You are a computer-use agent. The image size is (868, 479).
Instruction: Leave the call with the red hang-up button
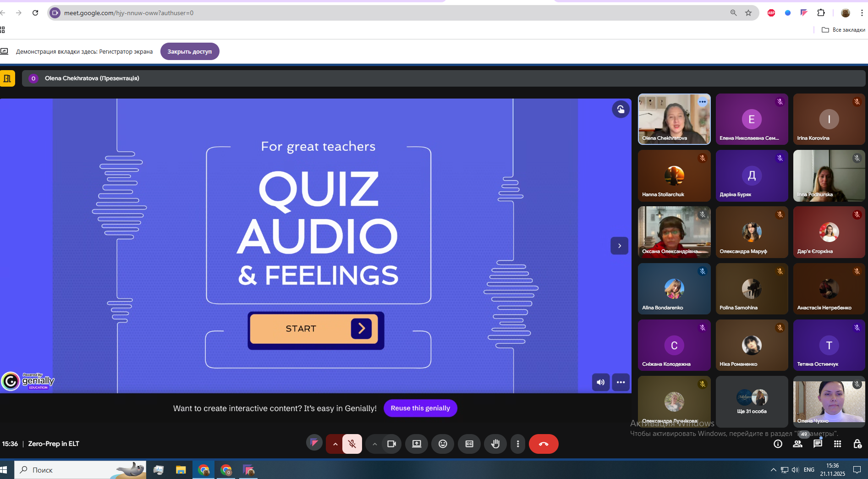544,444
